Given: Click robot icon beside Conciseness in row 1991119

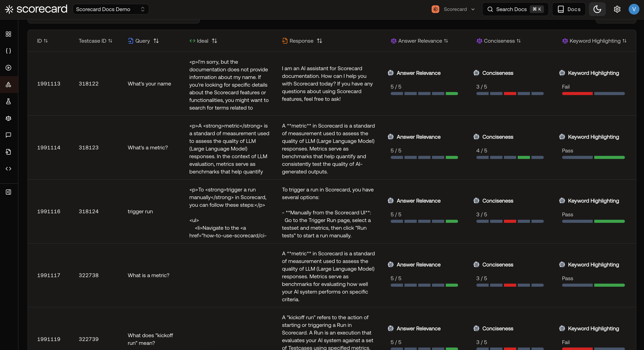Looking at the screenshot, I should (x=476, y=328).
